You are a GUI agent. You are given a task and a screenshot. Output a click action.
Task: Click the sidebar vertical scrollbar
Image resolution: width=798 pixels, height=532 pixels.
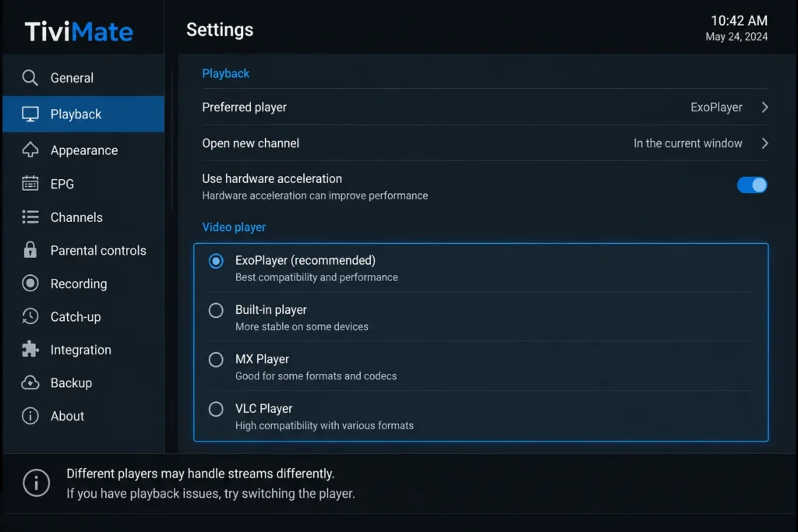[x=171, y=140]
